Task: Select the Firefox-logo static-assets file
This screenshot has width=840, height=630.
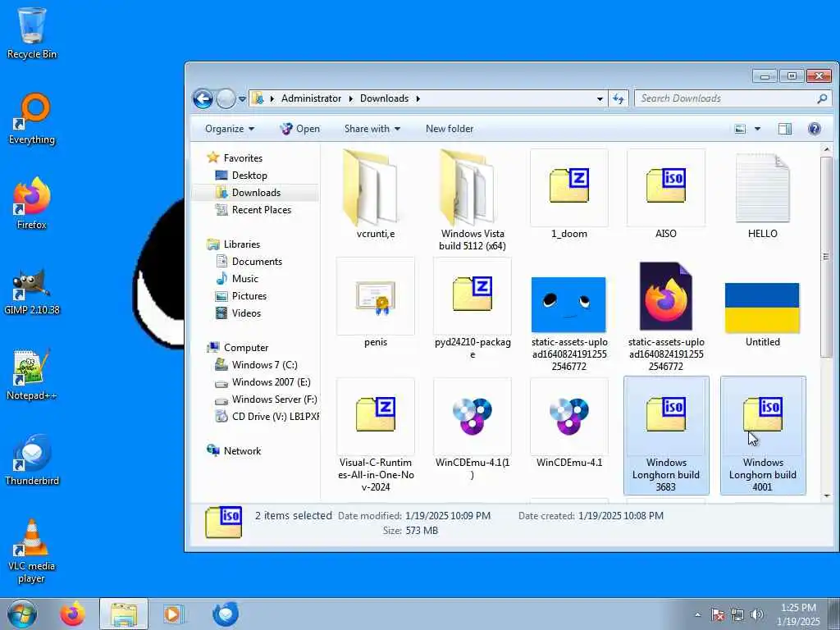Action: click(666, 316)
